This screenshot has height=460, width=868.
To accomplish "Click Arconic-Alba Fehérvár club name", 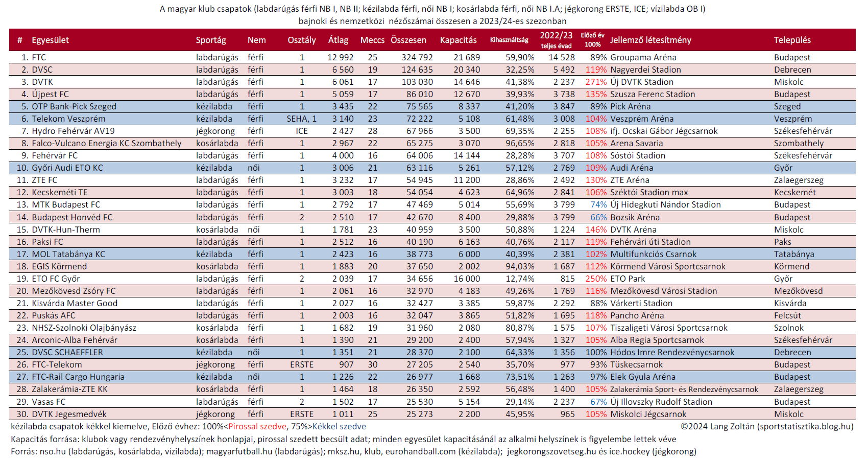I will (75, 340).
